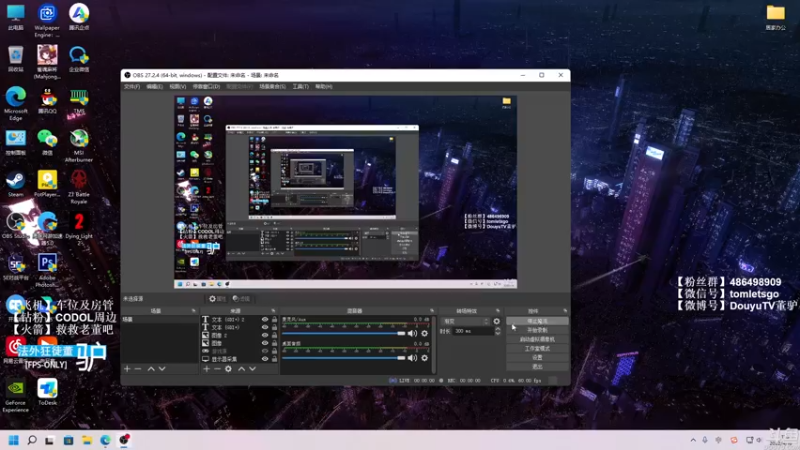800x450 pixels.
Task: Open the folder in desktop's top-right corner
Action: point(776,17)
